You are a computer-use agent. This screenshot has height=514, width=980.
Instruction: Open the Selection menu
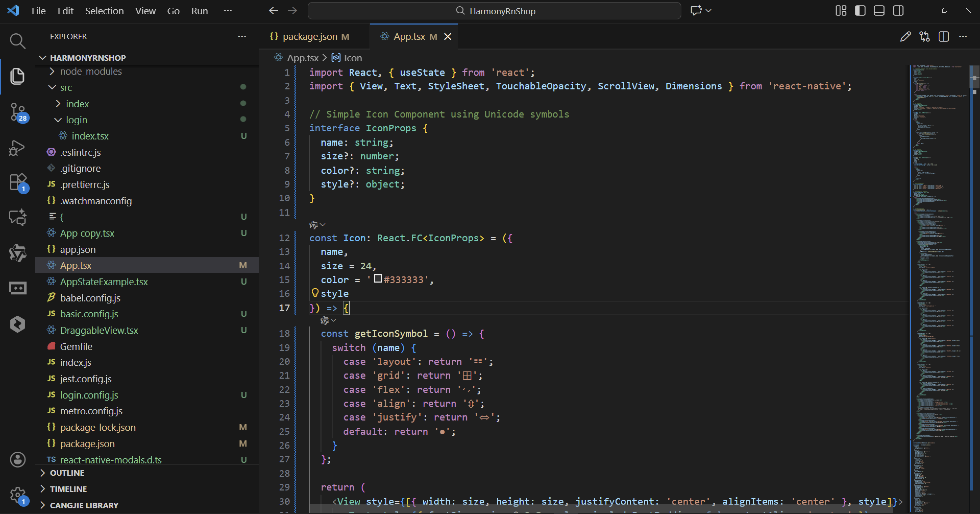pos(104,11)
